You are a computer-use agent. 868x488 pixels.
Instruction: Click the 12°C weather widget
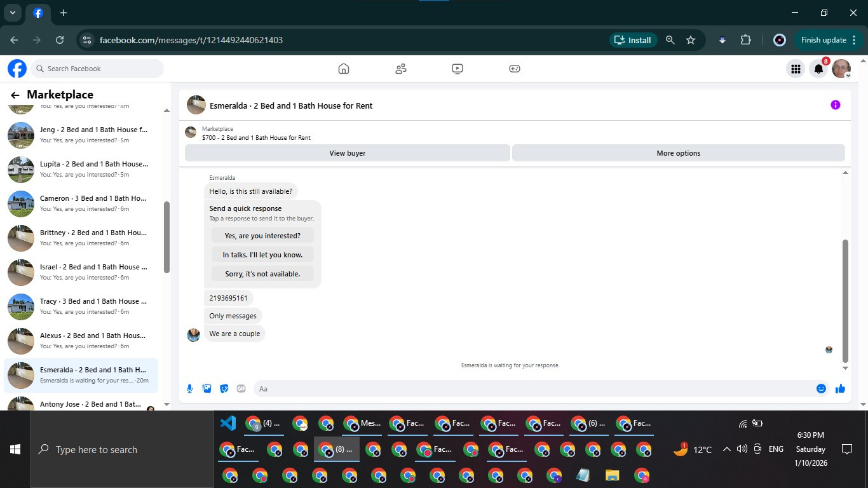pos(692,449)
